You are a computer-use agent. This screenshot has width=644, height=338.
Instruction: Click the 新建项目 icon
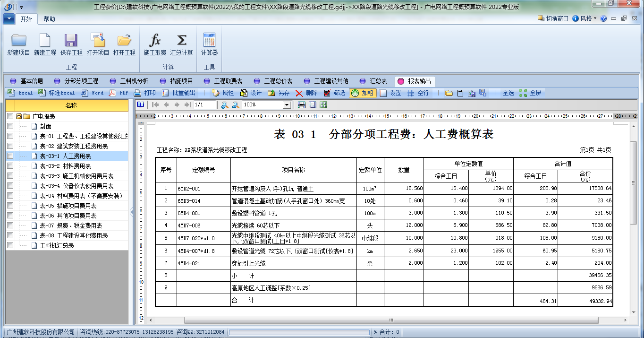pos(18,40)
